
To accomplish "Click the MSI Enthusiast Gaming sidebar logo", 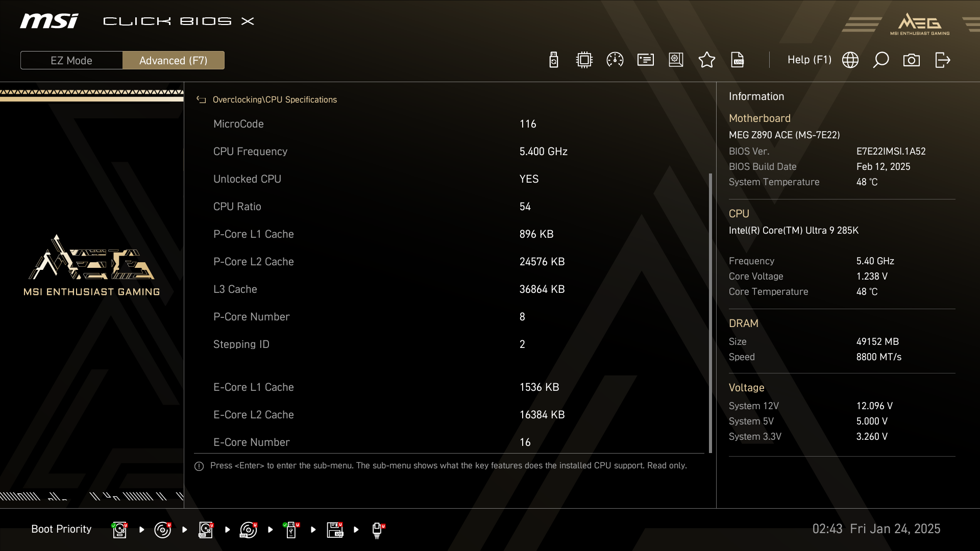I will 92,265.
